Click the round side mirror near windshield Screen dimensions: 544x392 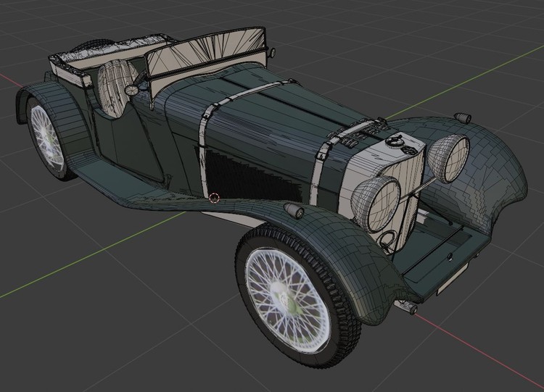(x=131, y=91)
